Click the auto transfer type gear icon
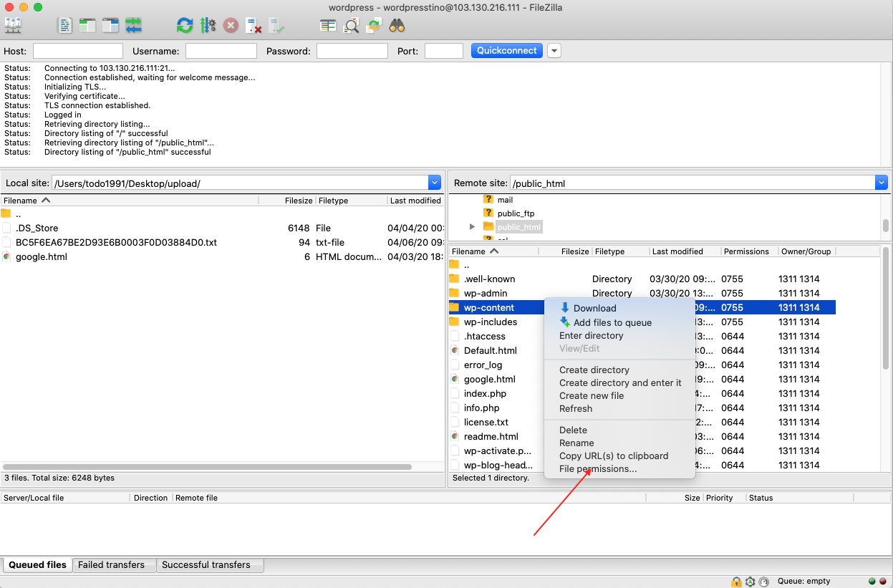893x588 pixels. 750,582
